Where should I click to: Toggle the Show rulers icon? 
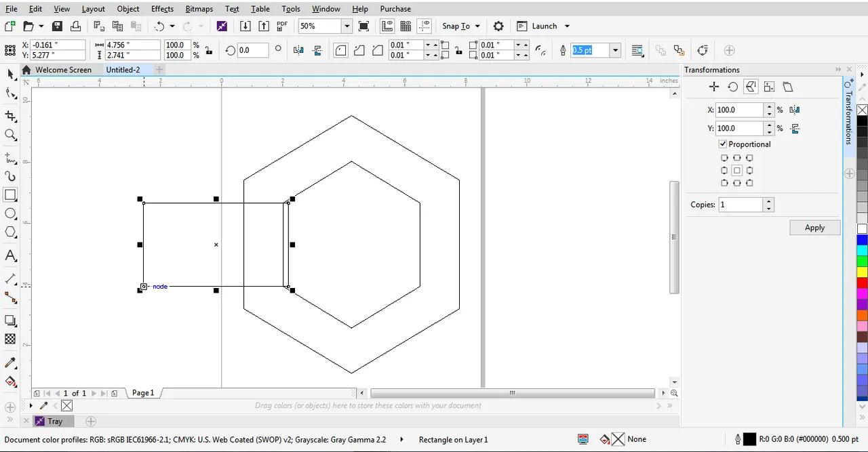[387, 26]
